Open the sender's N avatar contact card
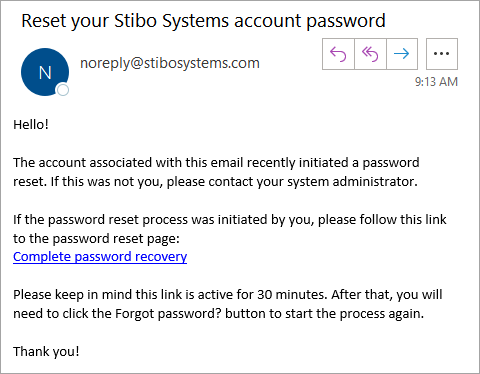Image resolution: width=480 pixels, height=374 pixels. pos(45,72)
